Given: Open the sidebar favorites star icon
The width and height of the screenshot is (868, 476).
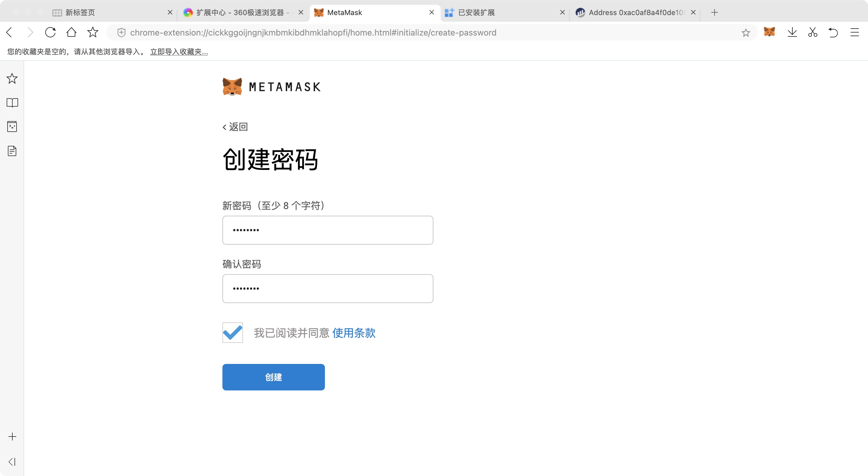Looking at the screenshot, I should 12,79.
